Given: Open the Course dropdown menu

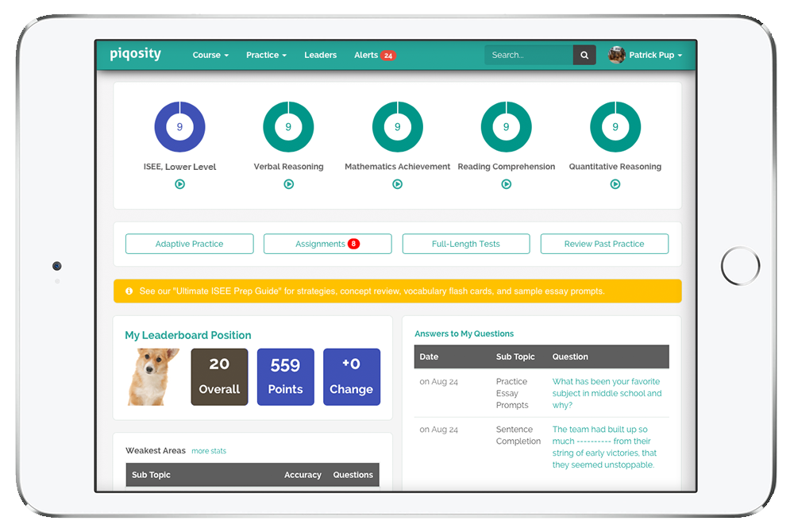Looking at the screenshot, I should coord(210,56).
